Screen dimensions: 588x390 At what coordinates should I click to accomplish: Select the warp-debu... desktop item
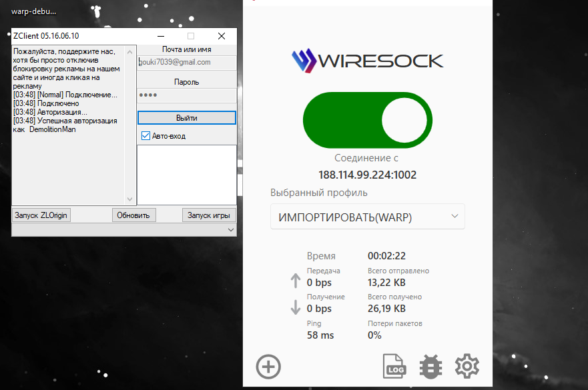tap(34, 11)
